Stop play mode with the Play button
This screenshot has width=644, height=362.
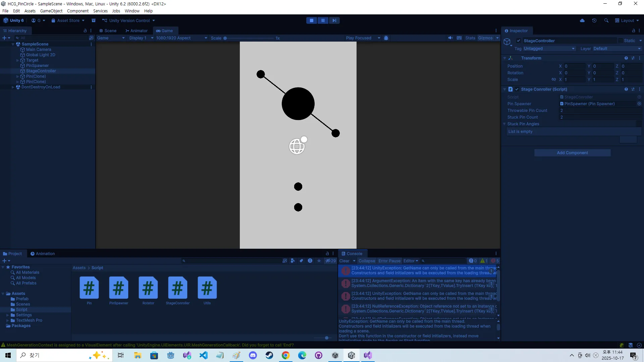(311, 20)
